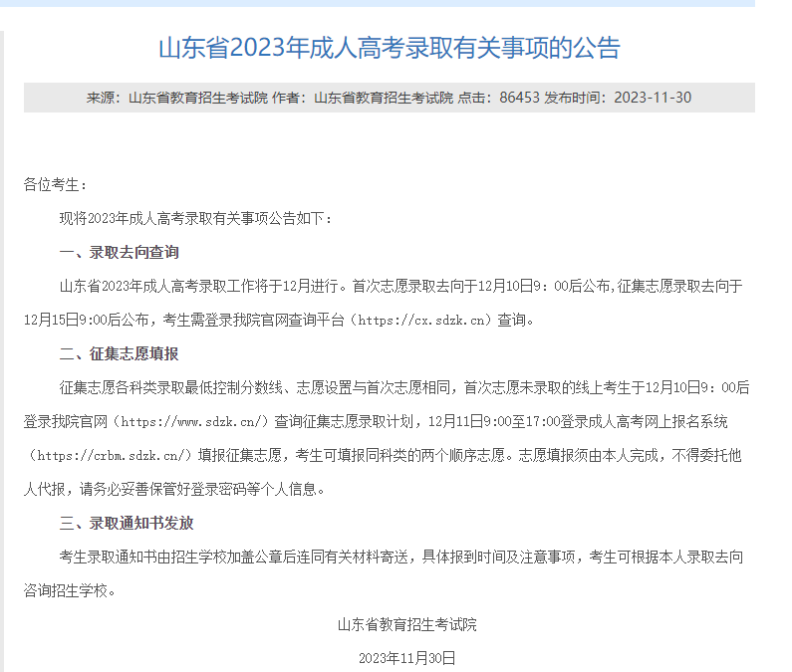
Task: Click the line starting 征集志愿各科类录取最低控制分数线
Action: pos(404,387)
